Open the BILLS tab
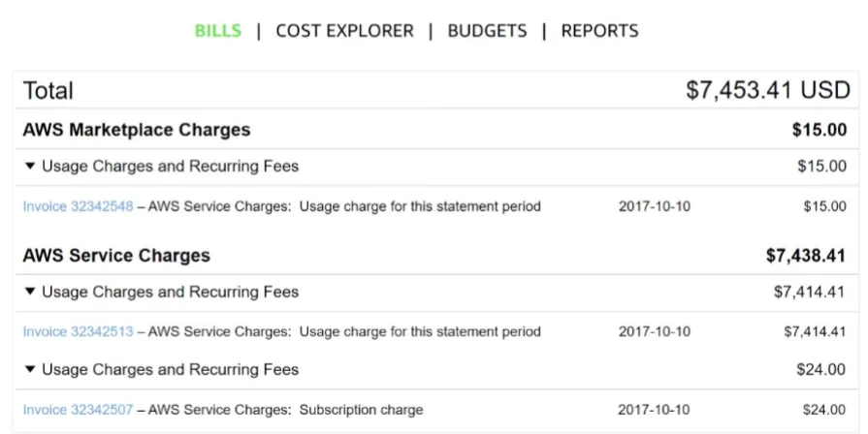 pyautogui.click(x=218, y=30)
